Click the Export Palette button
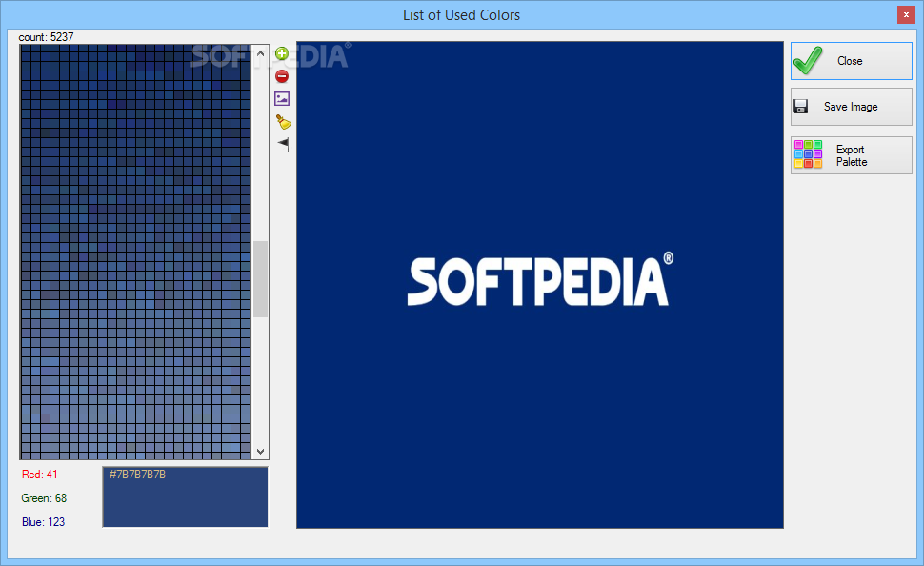The image size is (924, 566). click(x=851, y=155)
